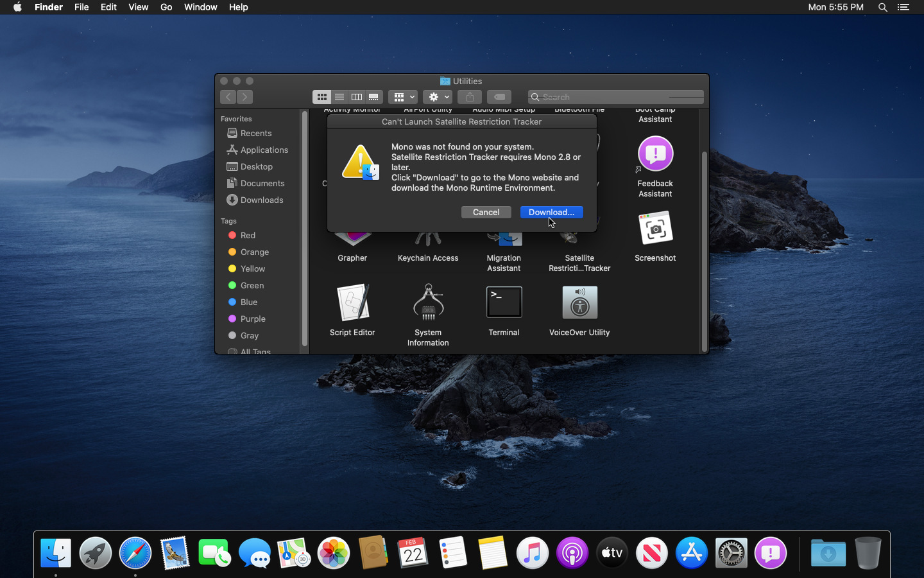Switch to list view in Finder toolbar
924x578 pixels.
[339, 97]
